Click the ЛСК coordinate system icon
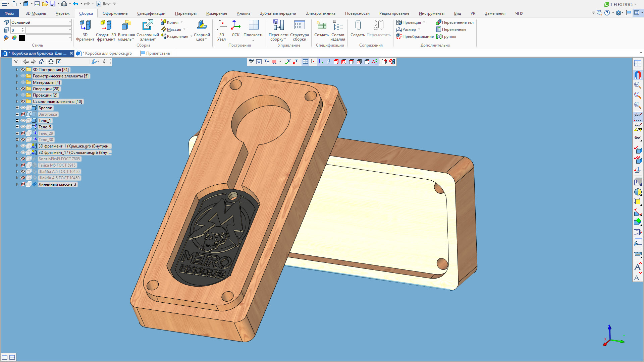Viewport: 644px width, 362px height. pyautogui.click(x=236, y=25)
